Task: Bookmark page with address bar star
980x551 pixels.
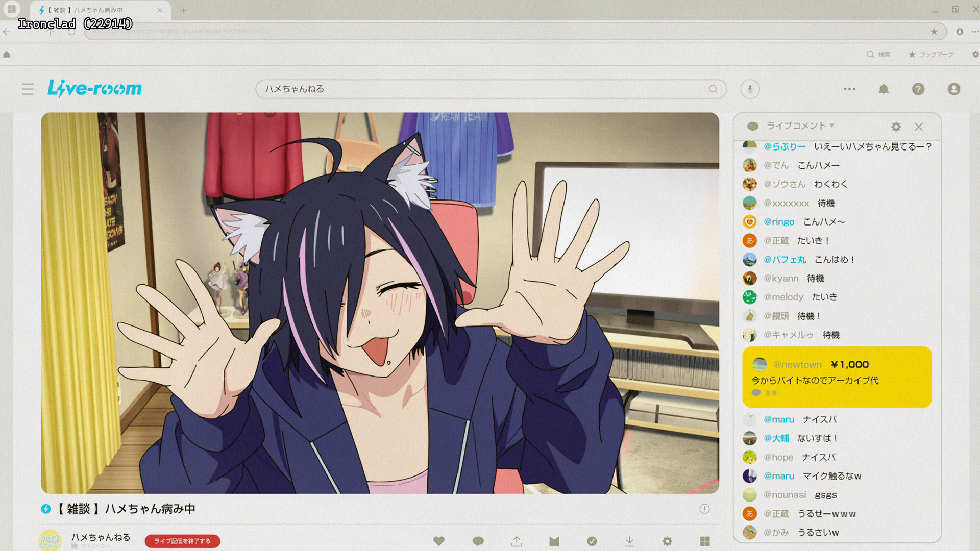Action: pos(934,32)
